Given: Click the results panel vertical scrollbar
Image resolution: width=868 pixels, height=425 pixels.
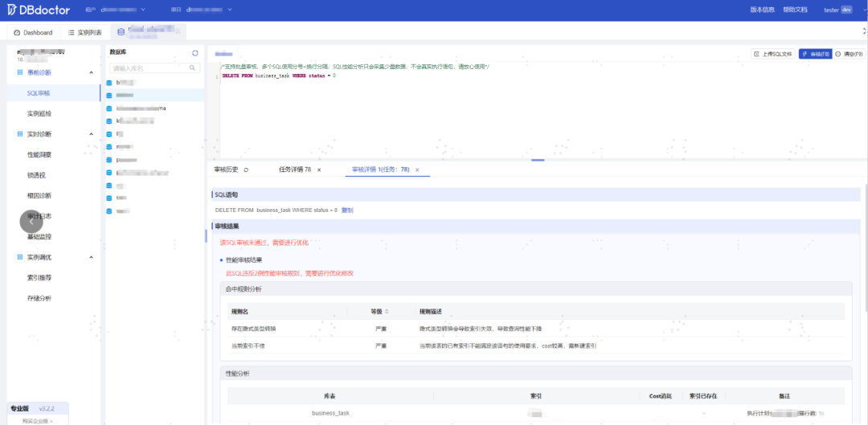Looking at the screenshot, I should coord(866,247).
